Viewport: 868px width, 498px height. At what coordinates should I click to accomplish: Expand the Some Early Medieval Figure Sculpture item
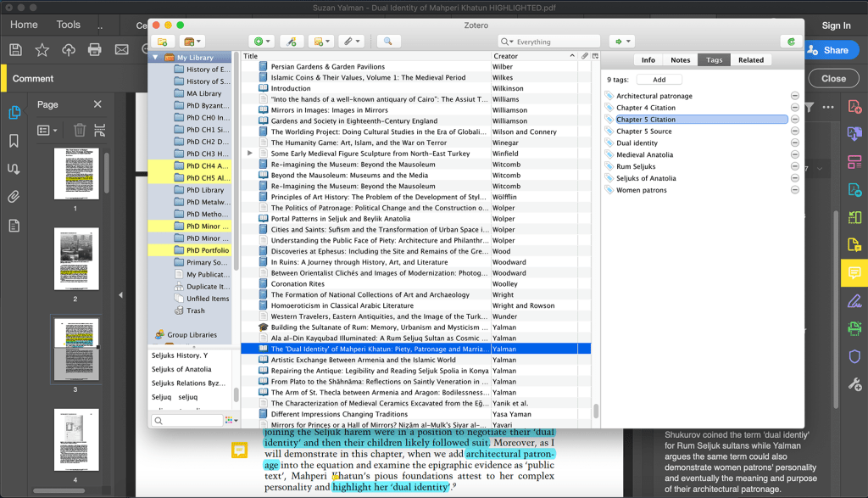click(x=249, y=154)
